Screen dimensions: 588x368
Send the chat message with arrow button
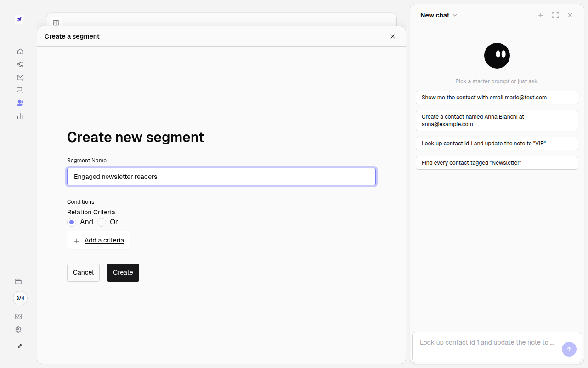(x=569, y=349)
